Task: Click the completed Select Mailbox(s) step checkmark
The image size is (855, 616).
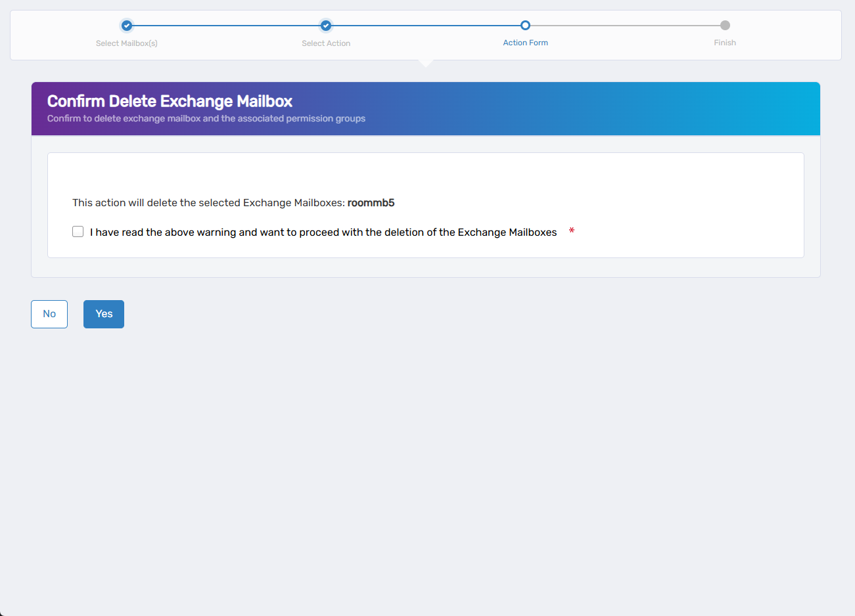Action: pyautogui.click(x=127, y=26)
